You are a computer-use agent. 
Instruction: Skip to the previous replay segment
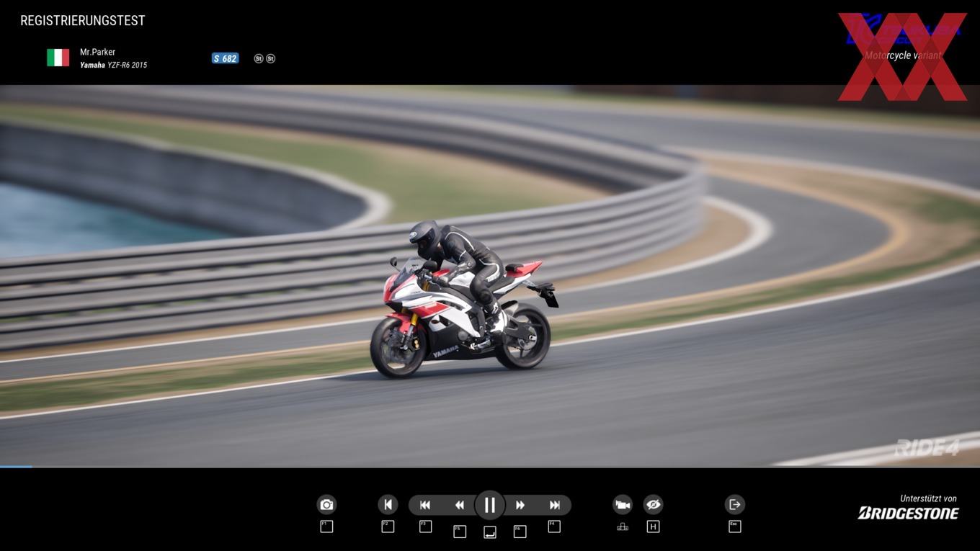click(x=425, y=505)
